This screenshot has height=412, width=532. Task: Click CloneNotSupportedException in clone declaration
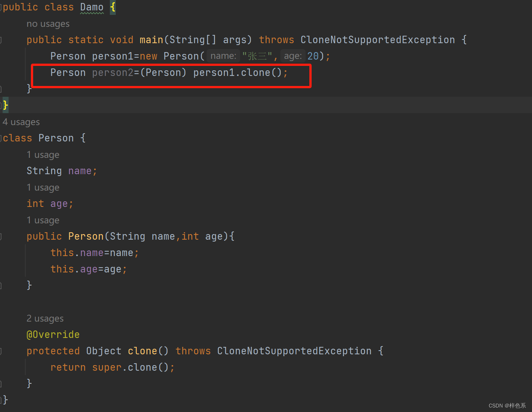[x=294, y=351]
